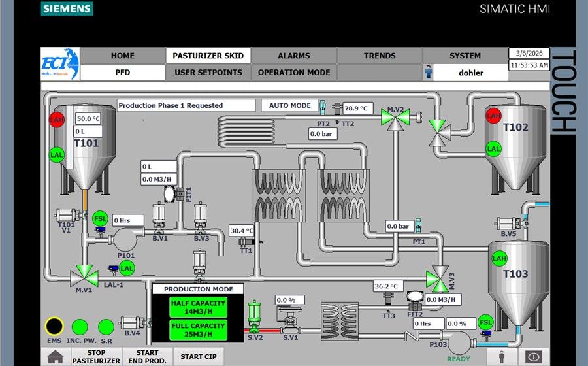Click the FIT1 flow meter icon
This screenshot has height=366, width=588.
pyautogui.click(x=174, y=194)
